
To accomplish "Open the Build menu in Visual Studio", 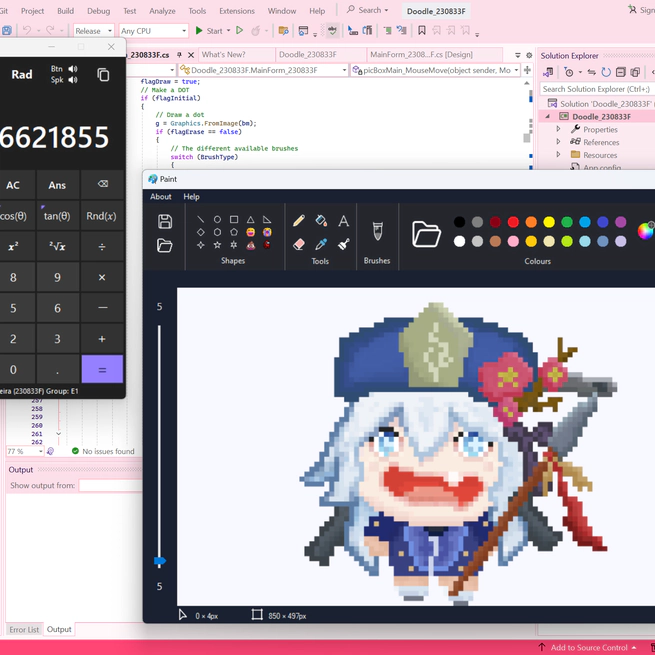I will (65, 11).
